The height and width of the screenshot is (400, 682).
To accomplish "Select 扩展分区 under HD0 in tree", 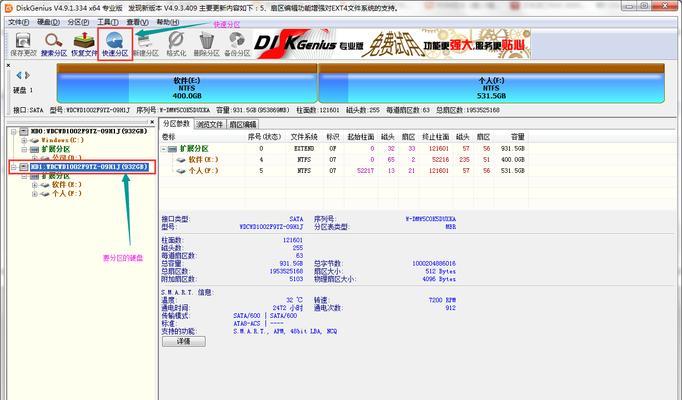I will point(56,149).
